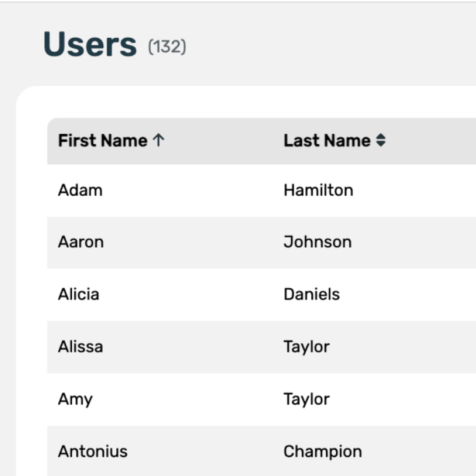Image resolution: width=476 pixels, height=476 pixels.
Task: Click the name Alicia in the table
Action: [79, 294]
